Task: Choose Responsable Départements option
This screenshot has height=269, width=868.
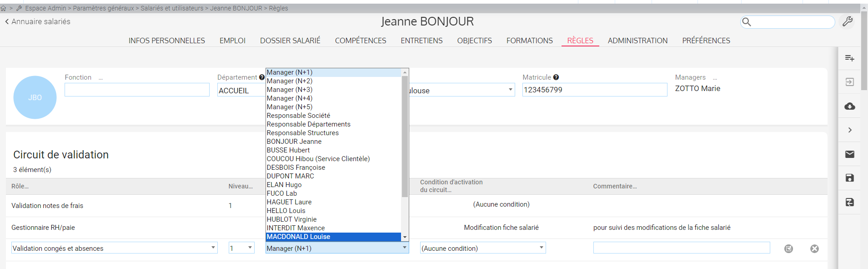Action: [333, 124]
